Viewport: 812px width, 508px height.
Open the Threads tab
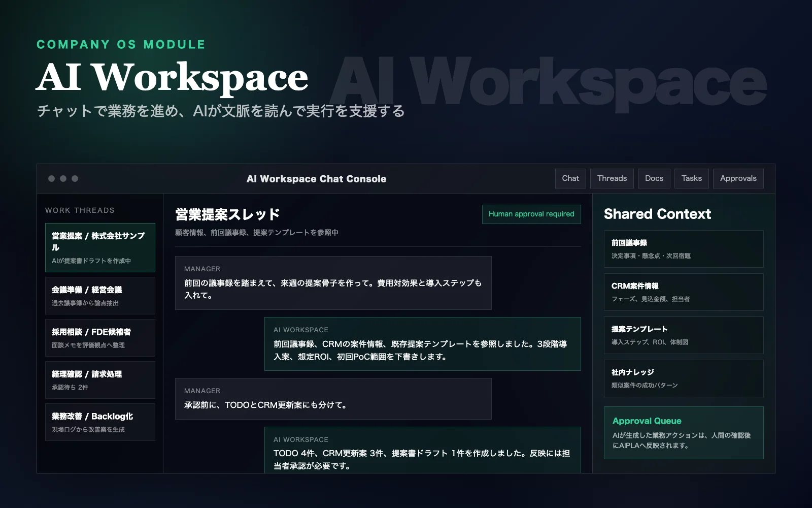612,178
